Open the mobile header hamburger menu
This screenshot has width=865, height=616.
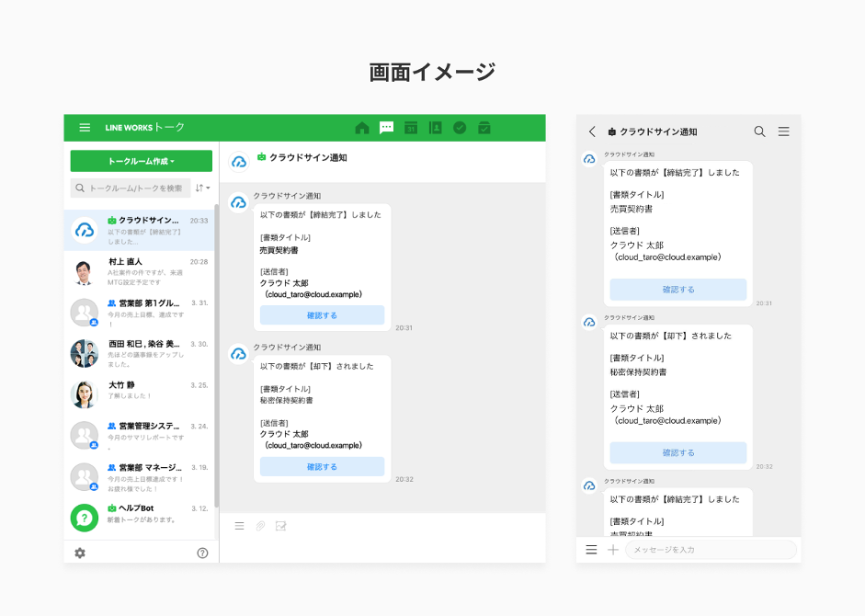point(783,131)
